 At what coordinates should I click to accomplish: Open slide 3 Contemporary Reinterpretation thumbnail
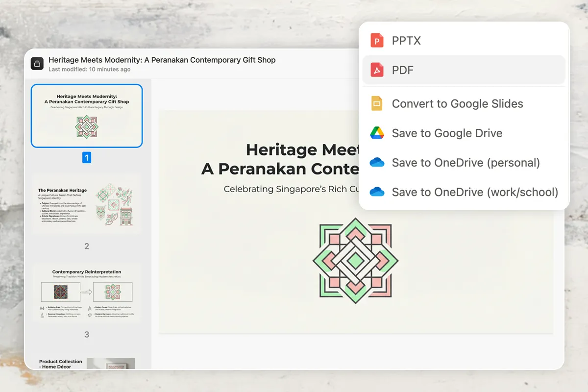[87, 293]
